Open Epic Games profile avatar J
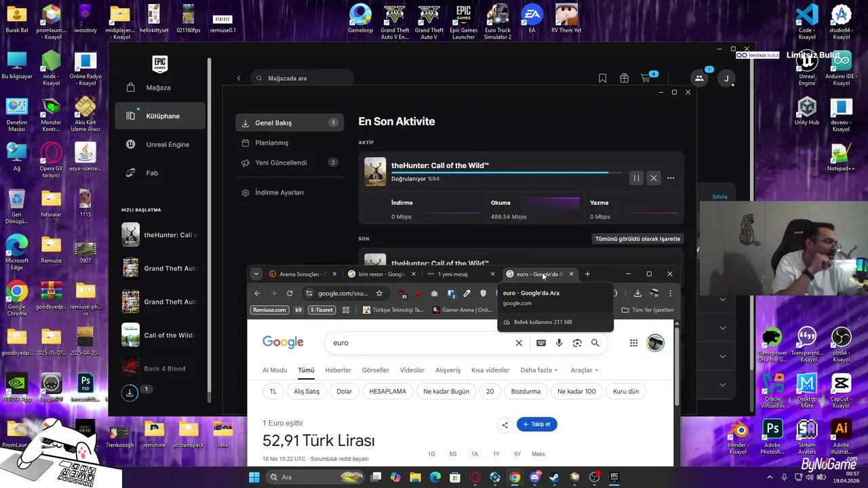Viewport: 868px width, 488px height. pyautogui.click(x=726, y=79)
